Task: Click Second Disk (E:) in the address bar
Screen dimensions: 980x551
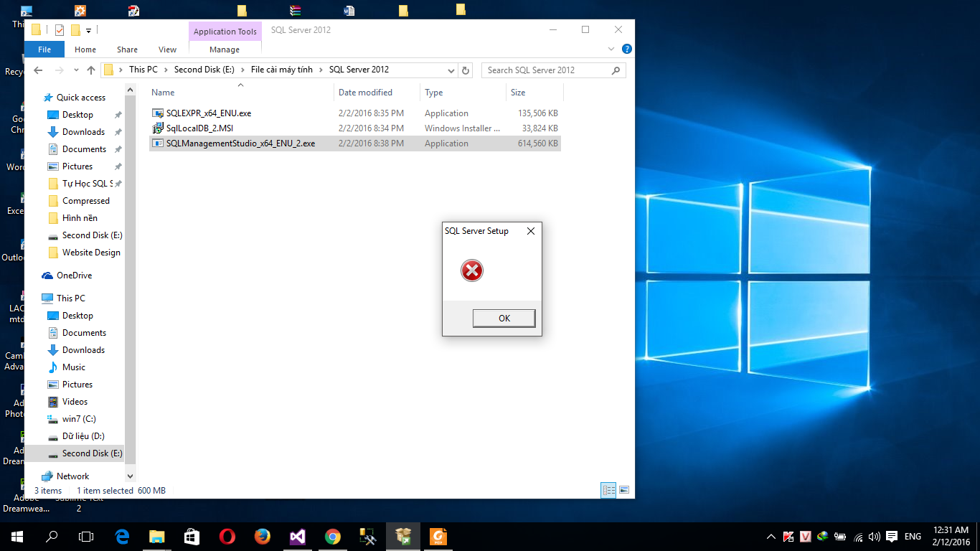Action: (204, 70)
